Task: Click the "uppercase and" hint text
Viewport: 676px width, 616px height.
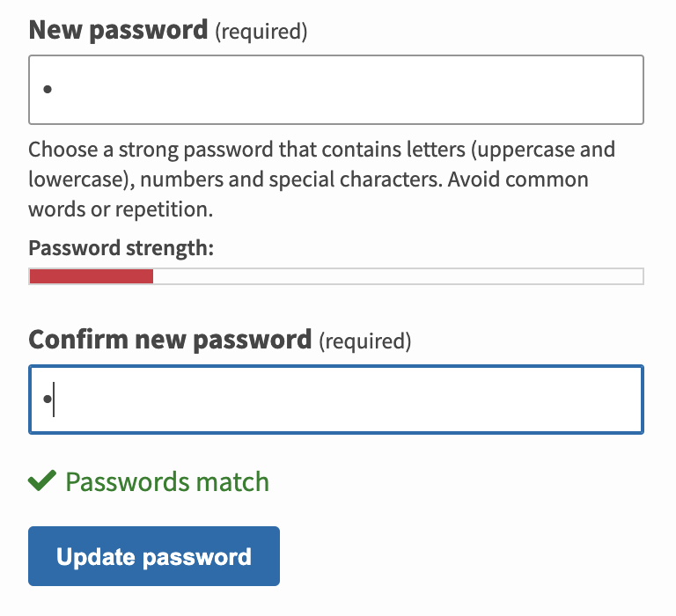Action: click(x=544, y=149)
